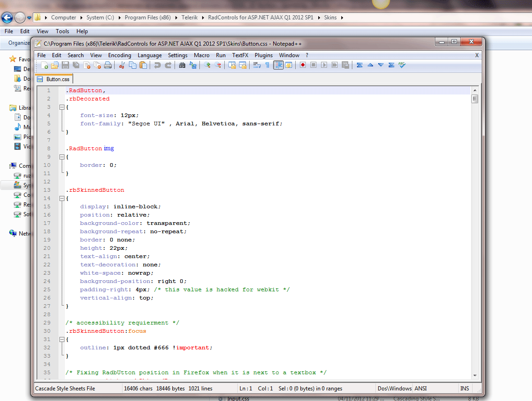This screenshot has height=401, width=532.
Task: Collapse the .rbDecorated block at line 3
Action: point(61,107)
